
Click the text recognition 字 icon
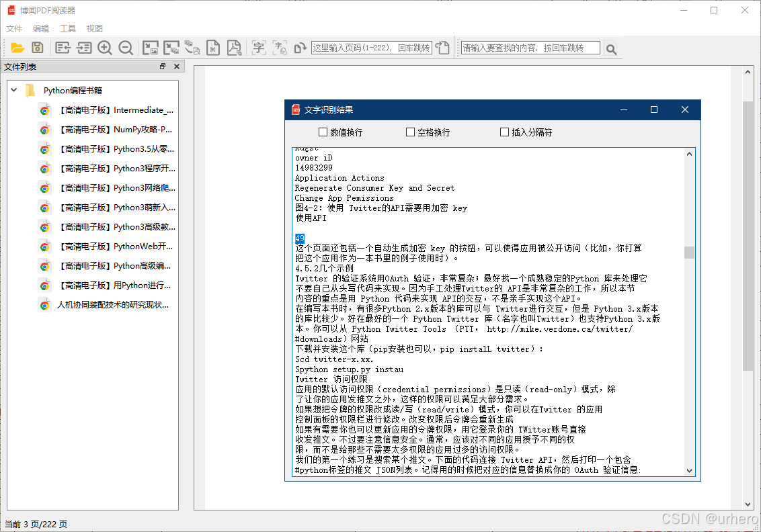pos(259,48)
